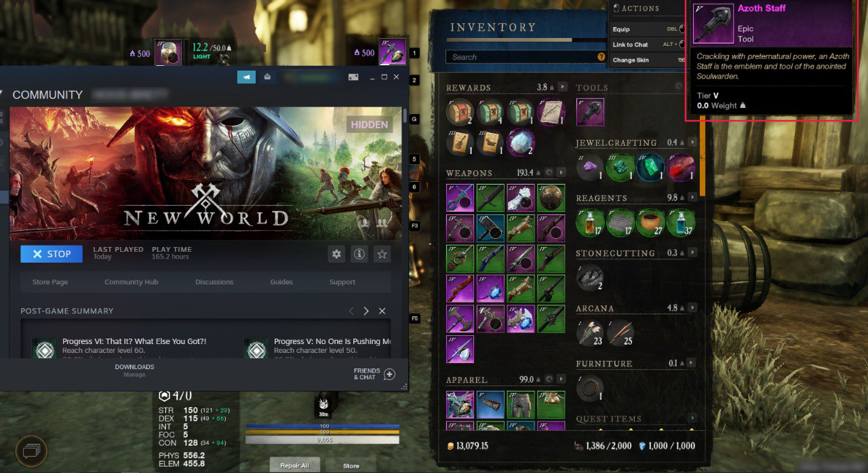
Task: Open Steam Friends & Chat
Action: [x=374, y=374]
